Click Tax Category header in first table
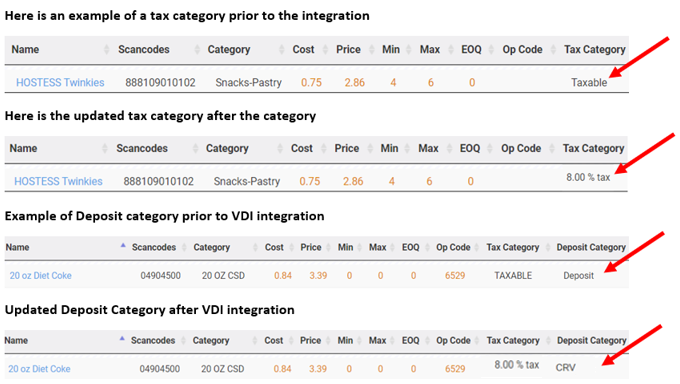This screenshot has width=680, height=384. (595, 49)
